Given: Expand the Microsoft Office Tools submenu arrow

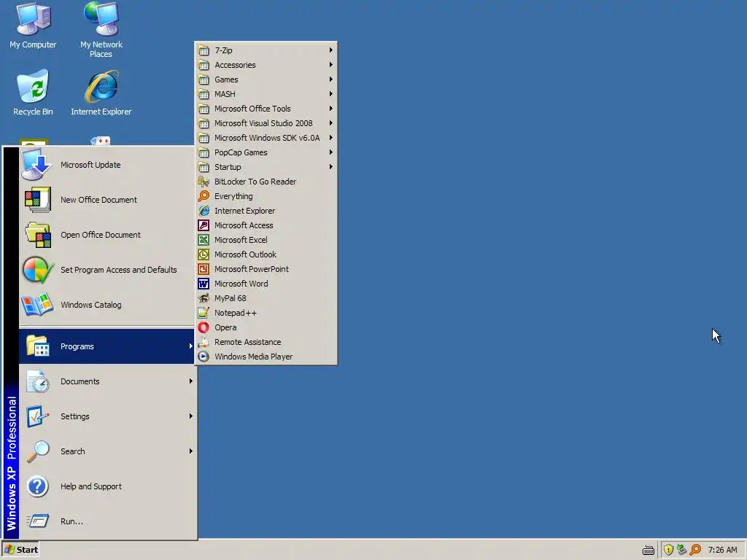Looking at the screenshot, I should (x=330, y=109).
